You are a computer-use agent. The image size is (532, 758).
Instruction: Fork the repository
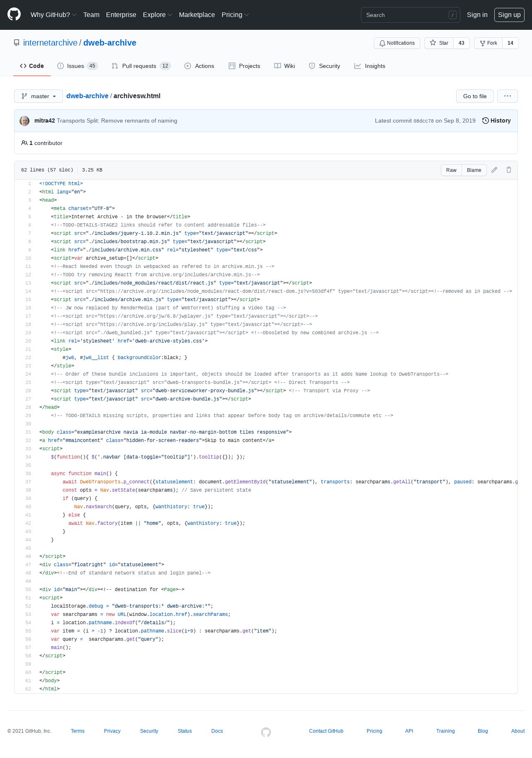pos(488,43)
